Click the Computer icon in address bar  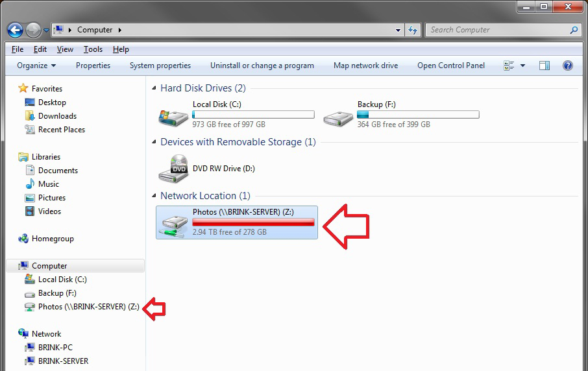click(x=58, y=30)
